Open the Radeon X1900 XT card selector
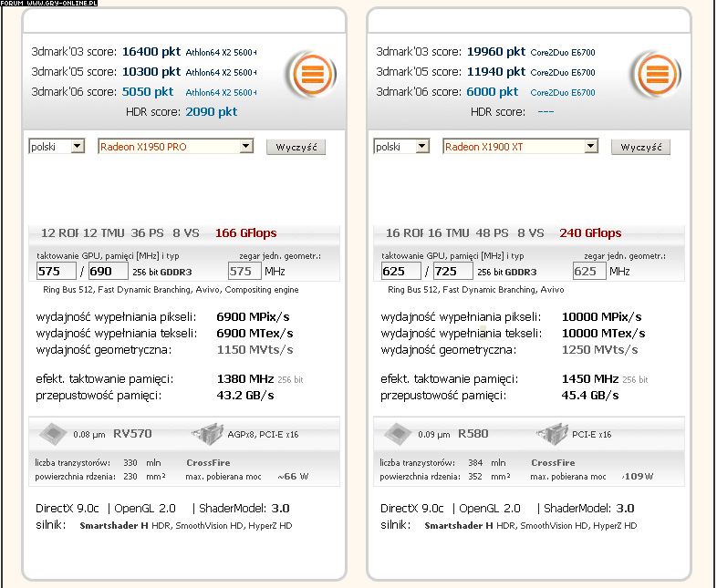The image size is (717, 588). (520, 147)
